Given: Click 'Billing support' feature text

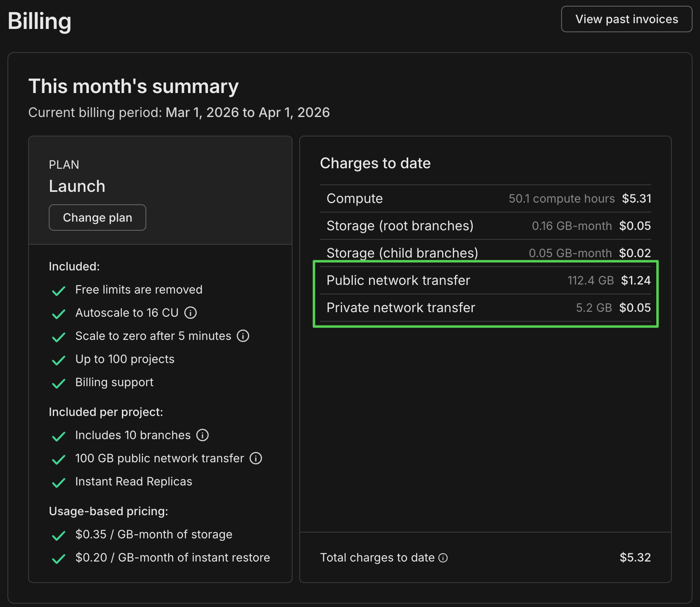Looking at the screenshot, I should coord(114,382).
